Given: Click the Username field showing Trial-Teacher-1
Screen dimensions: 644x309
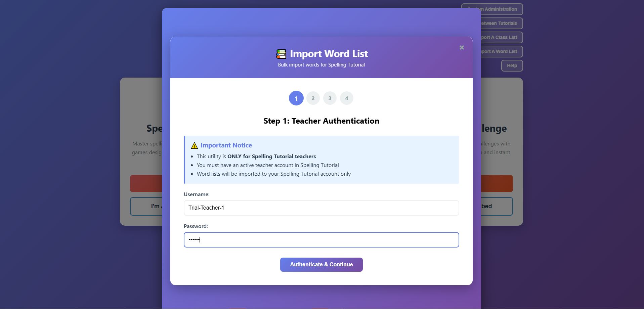Looking at the screenshot, I should [321, 208].
